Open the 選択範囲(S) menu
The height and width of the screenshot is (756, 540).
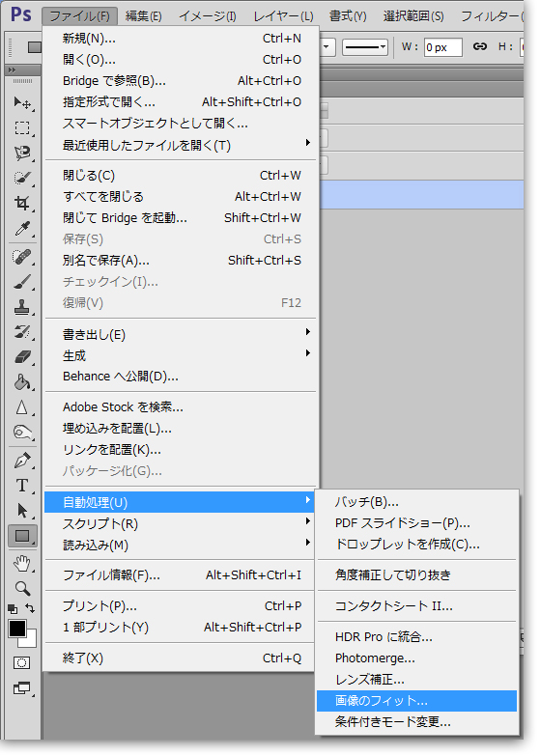click(x=413, y=16)
